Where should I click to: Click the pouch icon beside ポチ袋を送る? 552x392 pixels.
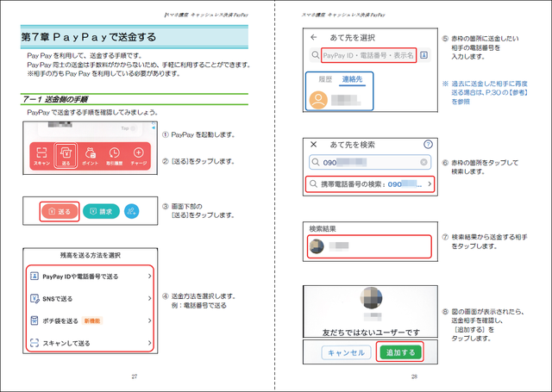pos(34,320)
